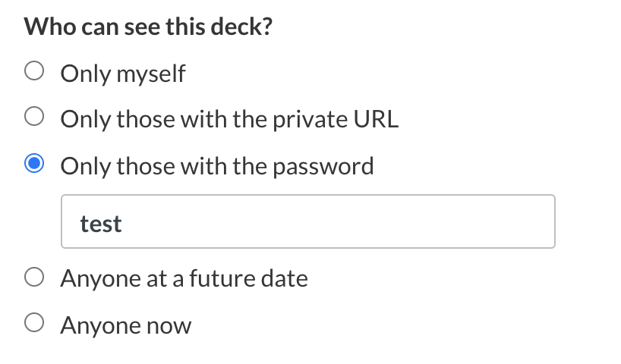
Task: Focus the password input field
Action: pos(307,221)
